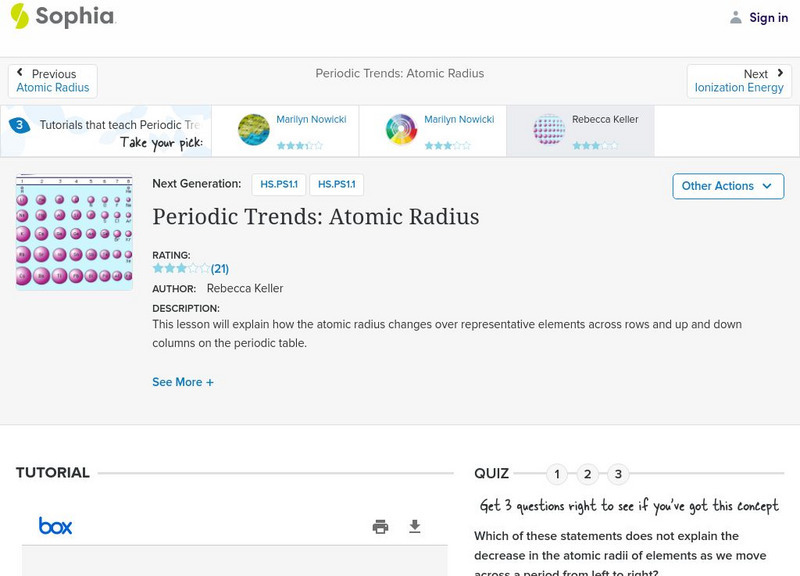Click the tutorials count badge icon
The width and height of the screenshot is (800, 576).
click(x=19, y=126)
